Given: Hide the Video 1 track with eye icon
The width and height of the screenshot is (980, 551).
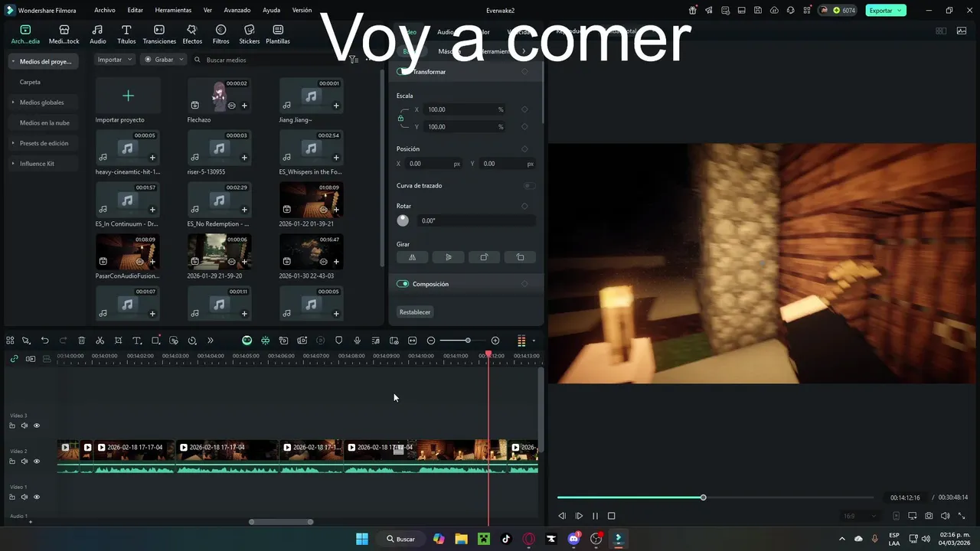Looking at the screenshot, I should (x=36, y=497).
